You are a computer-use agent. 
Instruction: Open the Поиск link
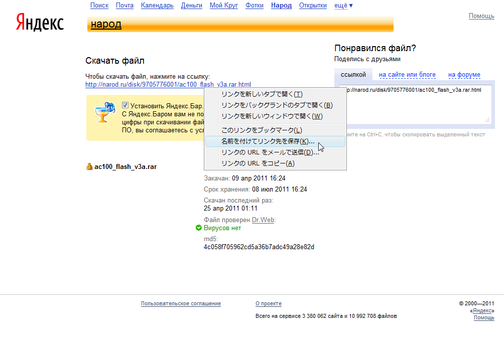(99, 5)
